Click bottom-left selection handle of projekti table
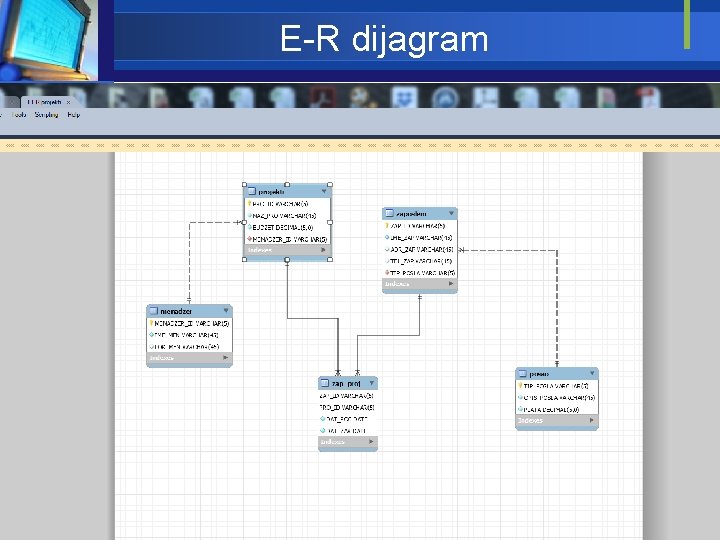Image resolution: width=720 pixels, height=540 pixels. [244, 259]
